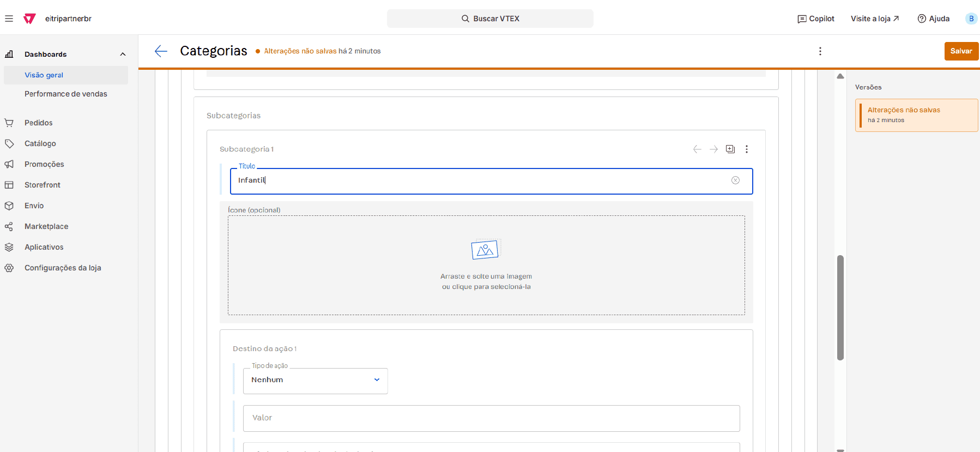Click the Envio box icon
Viewport: 980px width, 452px height.
click(x=9, y=206)
